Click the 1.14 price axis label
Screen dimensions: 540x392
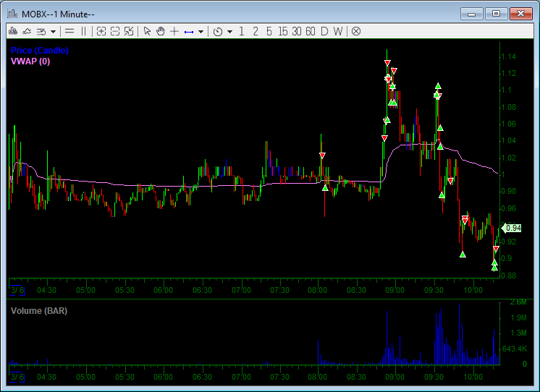(x=509, y=57)
